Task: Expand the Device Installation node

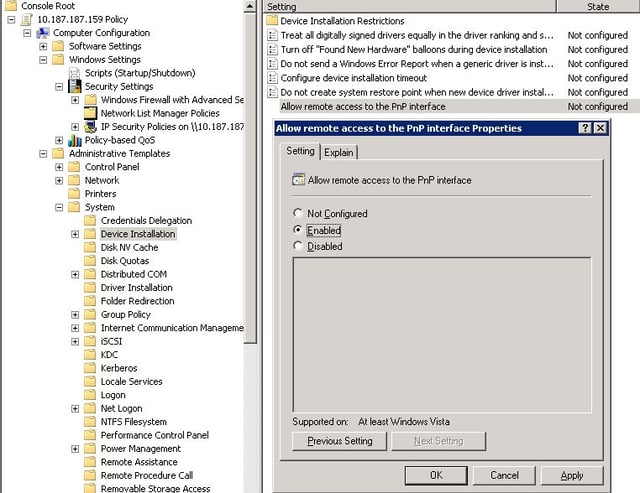Action: 75,234
